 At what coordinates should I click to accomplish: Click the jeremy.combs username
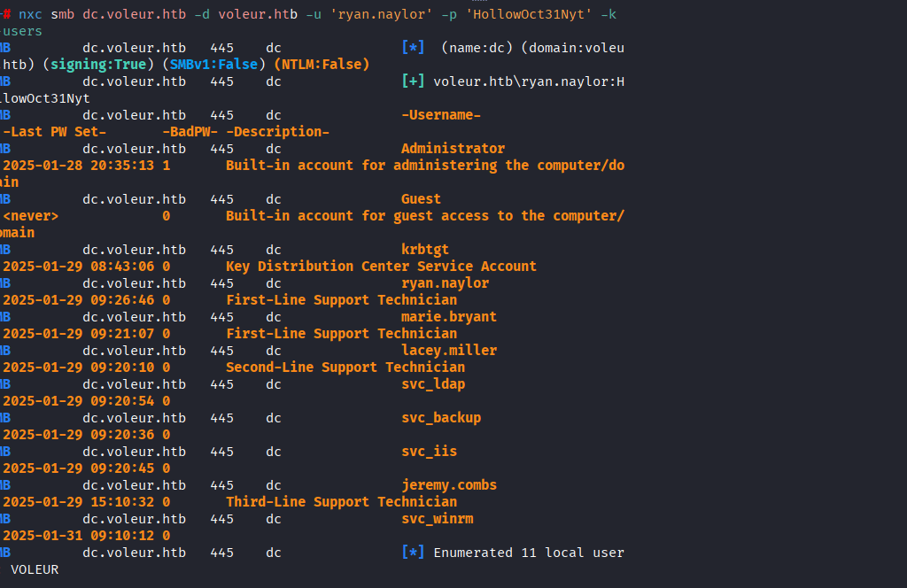tap(449, 485)
